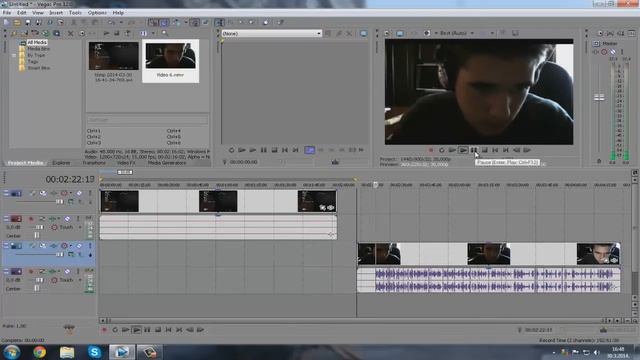Click Loop playback in video preview

tap(441, 150)
